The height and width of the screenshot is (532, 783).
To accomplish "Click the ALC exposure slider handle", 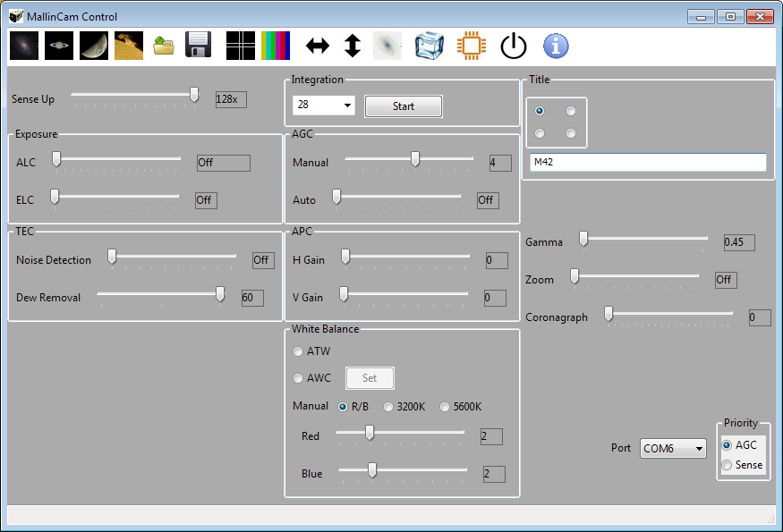I will (56, 159).
